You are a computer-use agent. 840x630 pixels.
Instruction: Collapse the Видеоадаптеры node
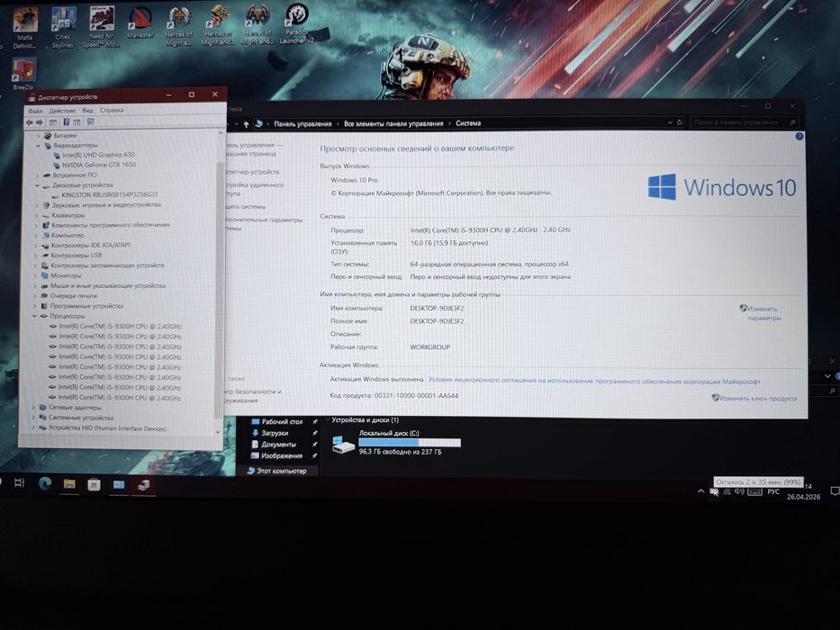pyautogui.click(x=38, y=145)
